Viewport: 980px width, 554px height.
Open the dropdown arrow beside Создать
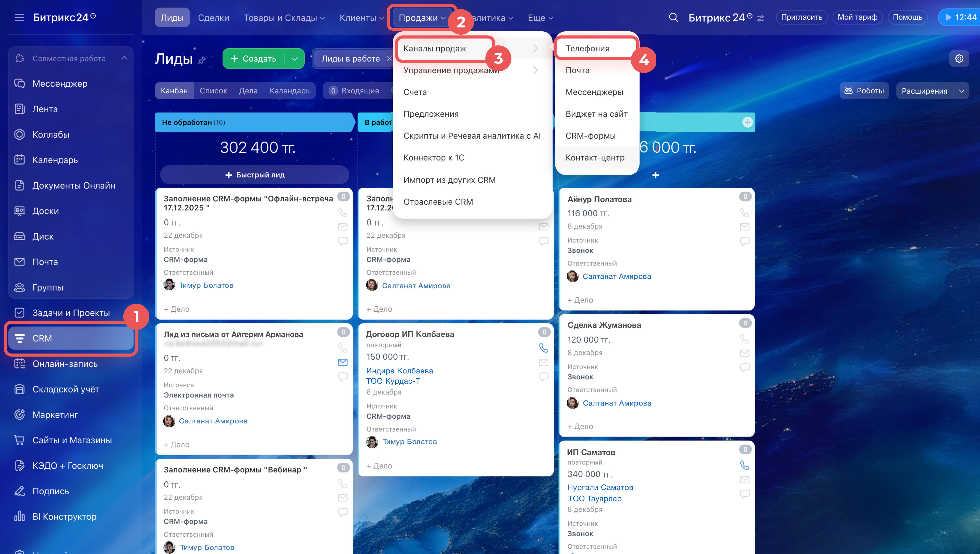pyautogui.click(x=294, y=59)
